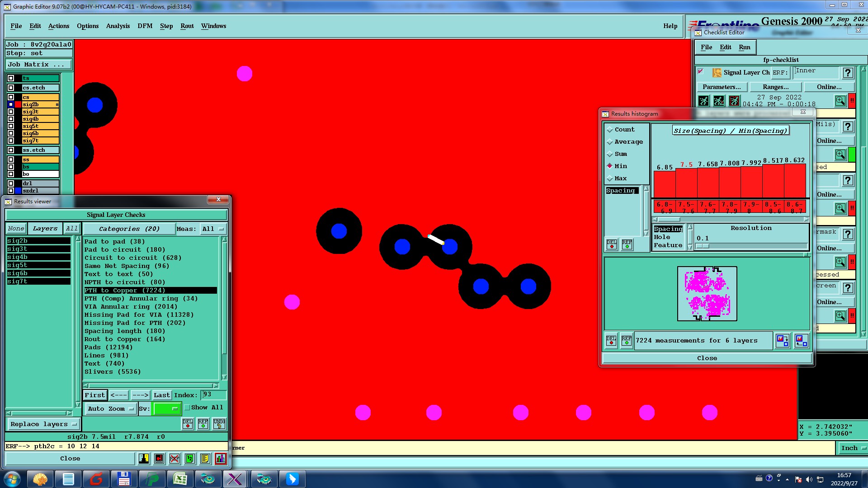Click REF icon beside measurements count
Viewport: 868px width, 488px height.
coord(627,341)
